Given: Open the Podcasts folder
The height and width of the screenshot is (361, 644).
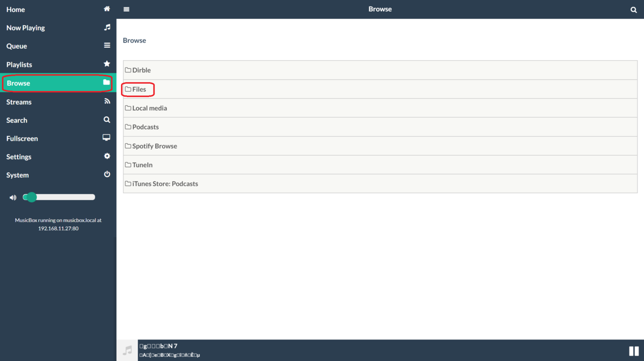Looking at the screenshot, I should coord(380,127).
